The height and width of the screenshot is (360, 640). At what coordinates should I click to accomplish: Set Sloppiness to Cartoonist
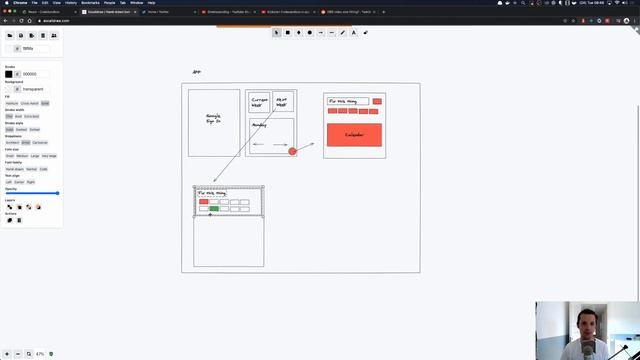click(x=40, y=142)
